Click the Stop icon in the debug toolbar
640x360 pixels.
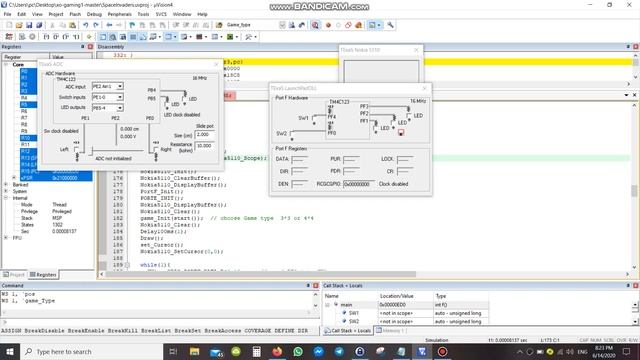pyautogui.click(x=32, y=37)
